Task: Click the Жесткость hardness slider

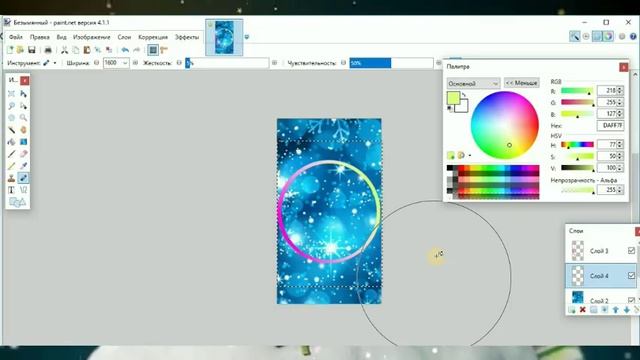Action: (x=227, y=63)
